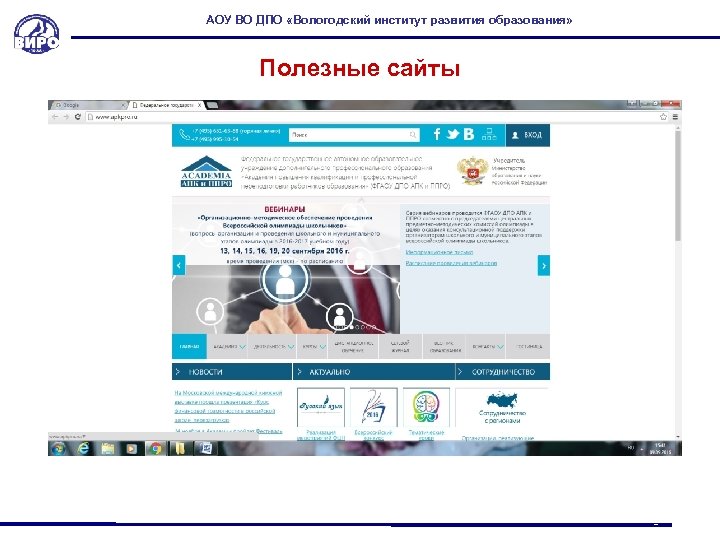Bookmark the page with the star icon

[663, 117]
